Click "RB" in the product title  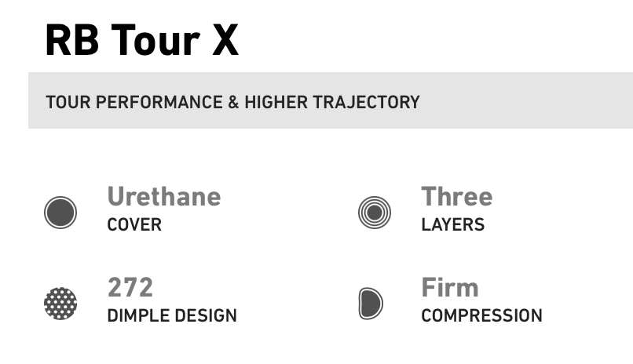[x=72, y=39]
